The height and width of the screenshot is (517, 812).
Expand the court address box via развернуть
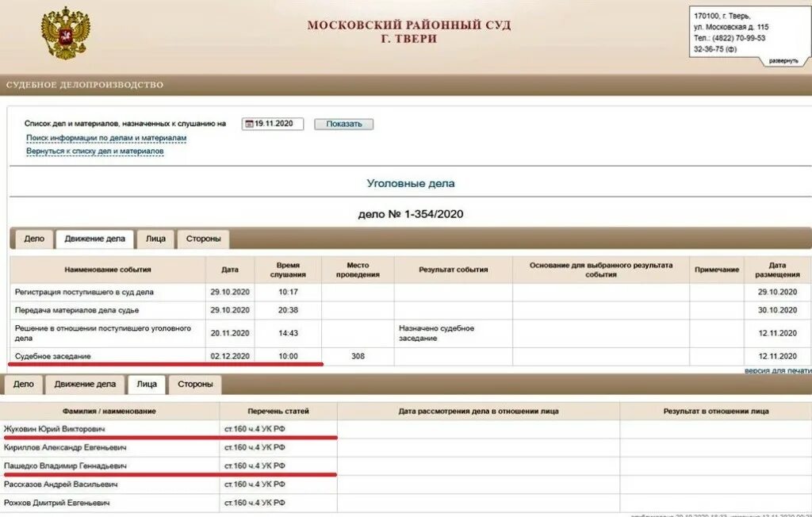(783, 60)
